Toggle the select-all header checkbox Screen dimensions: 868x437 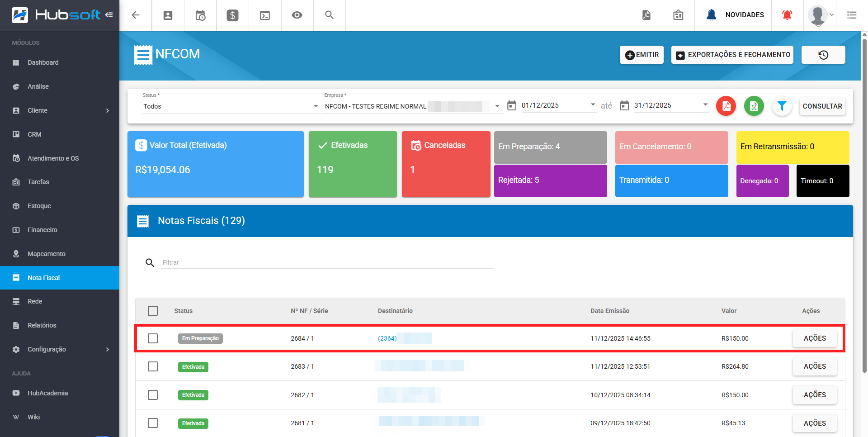153,311
